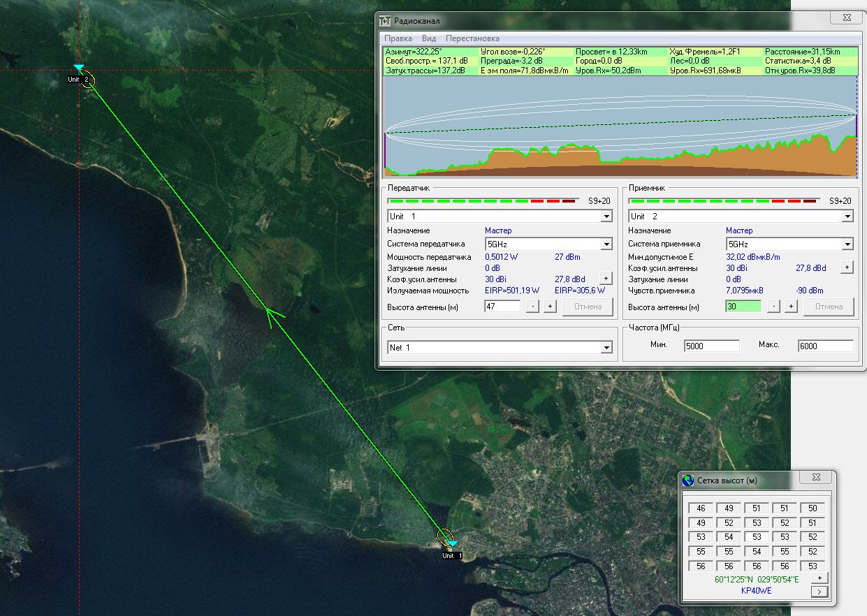The height and width of the screenshot is (616, 867).
Task: Increase transmitter antenna height with plus stepper
Action: coord(550,307)
